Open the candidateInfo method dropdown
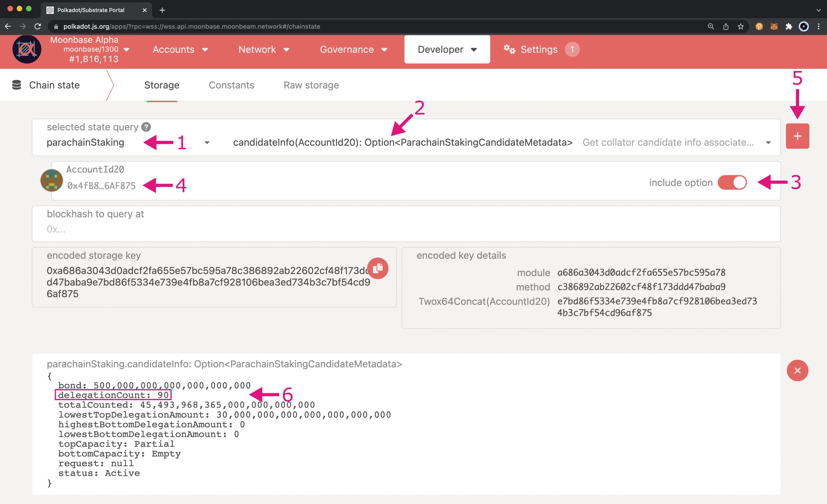Viewport: 827px width, 504px height. 768,142
